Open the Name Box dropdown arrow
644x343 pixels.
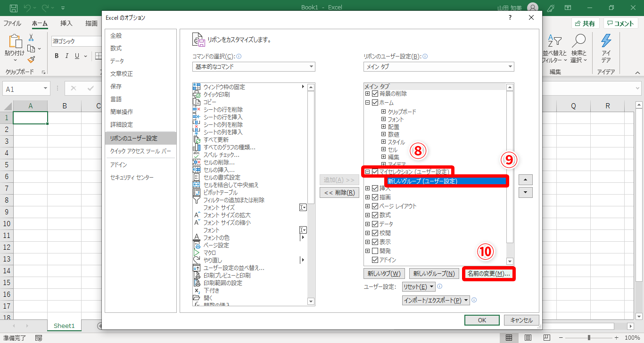46,89
